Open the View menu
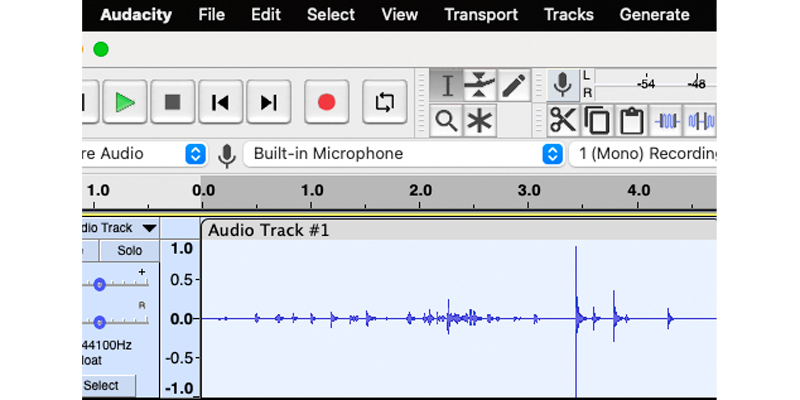This screenshot has width=800, height=400. pos(399,15)
